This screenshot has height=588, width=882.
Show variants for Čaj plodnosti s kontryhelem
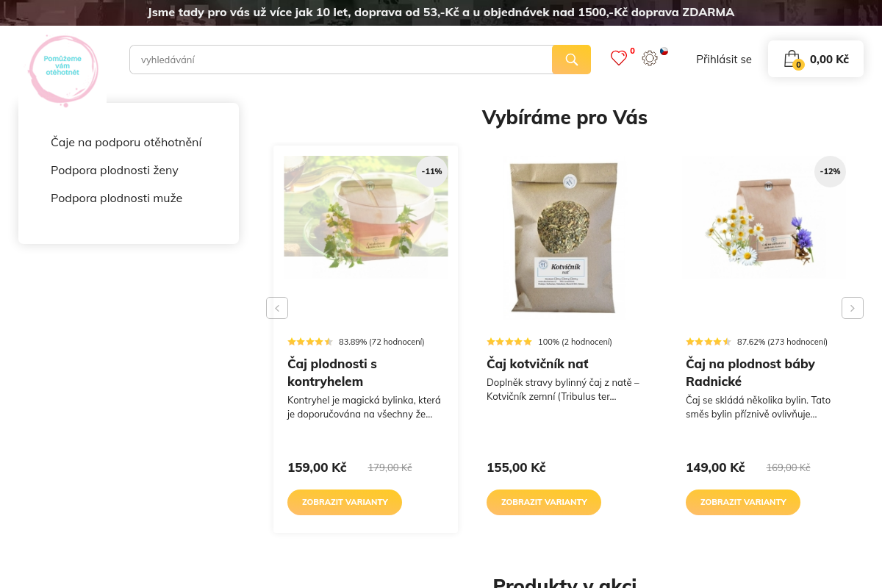(345, 502)
